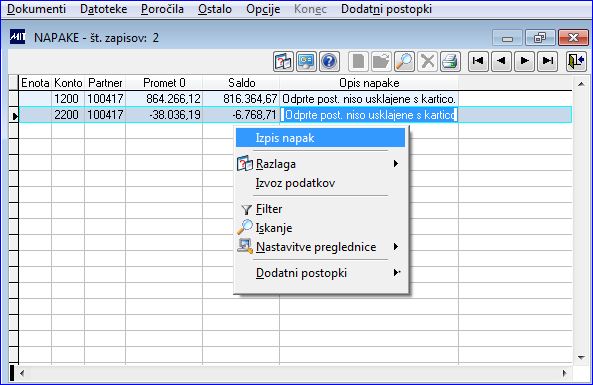The width and height of the screenshot is (593, 385).
Task: Click the vertical scrollbar down arrow
Action: pyautogui.click(x=581, y=357)
